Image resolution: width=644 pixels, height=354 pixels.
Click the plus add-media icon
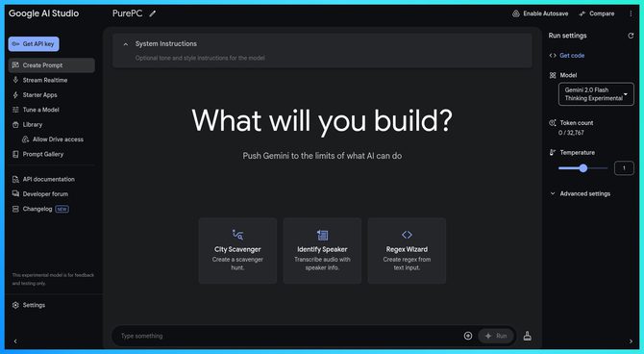(468, 336)
